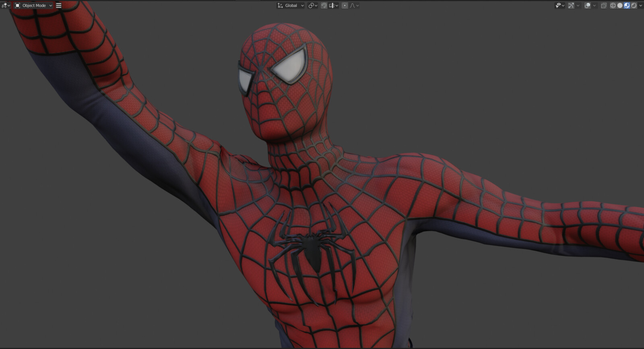Open the Object Mode dropdown

[34, 6]
